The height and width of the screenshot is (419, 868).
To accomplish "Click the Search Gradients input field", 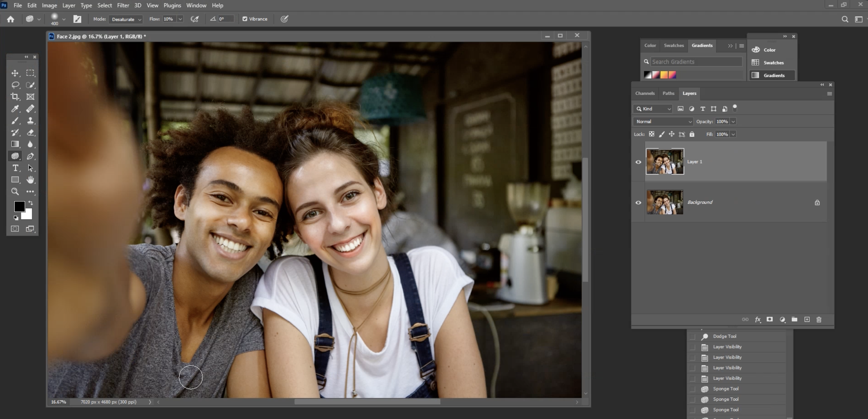I will 695,62.
